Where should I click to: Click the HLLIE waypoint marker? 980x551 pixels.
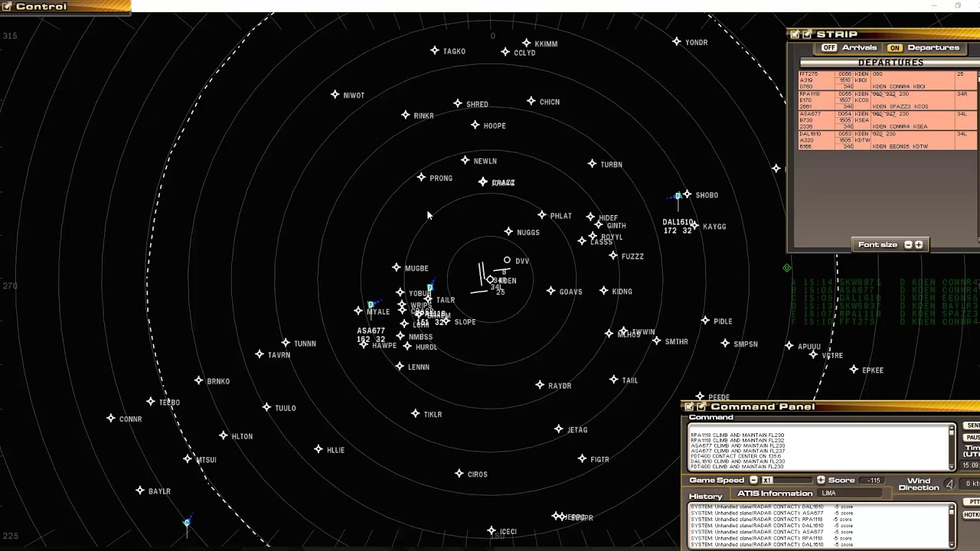click(318, 449)
